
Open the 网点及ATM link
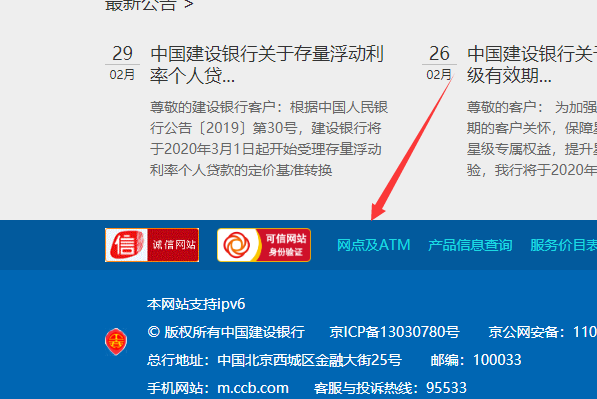pyautogui.click(x=374, y=245)
